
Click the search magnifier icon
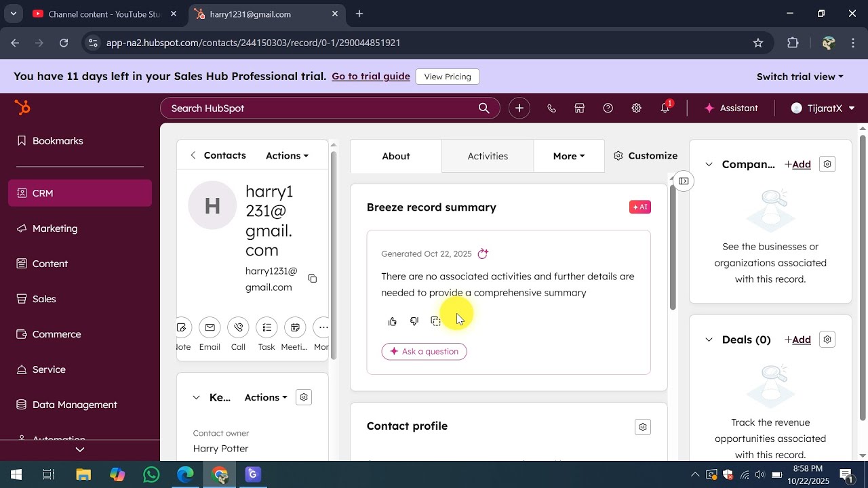484,108
